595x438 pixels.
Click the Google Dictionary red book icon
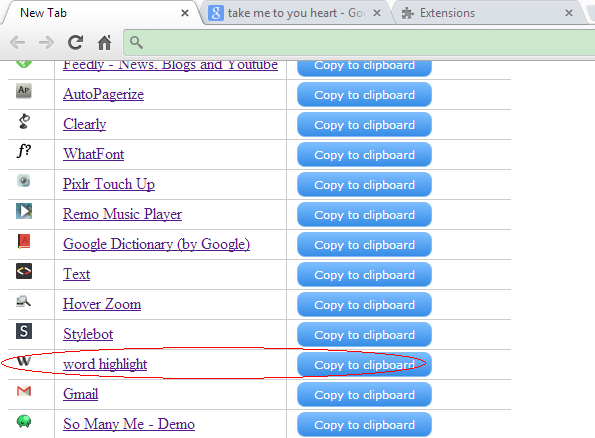click(x=24, y=241)
